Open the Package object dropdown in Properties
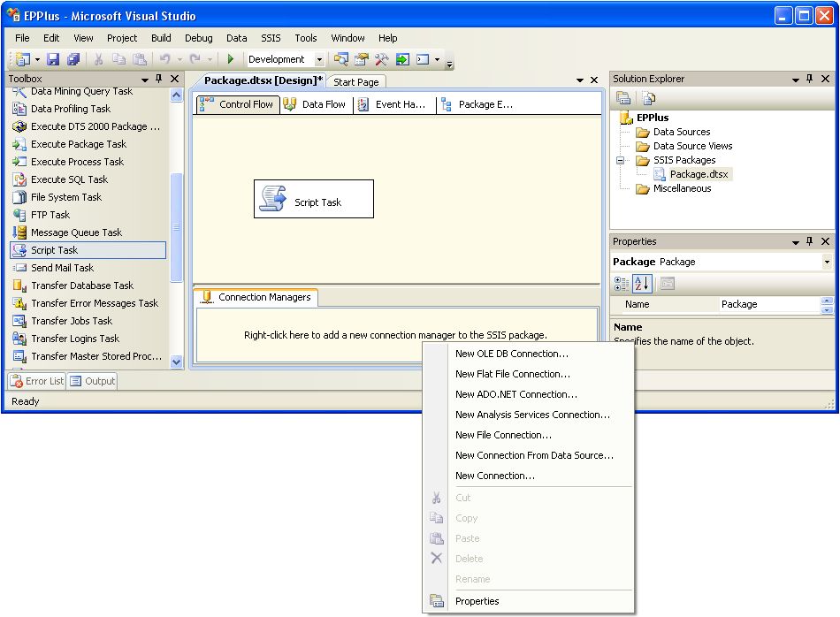This screenshot has width=840, height=617. click(x=827, y=262)
